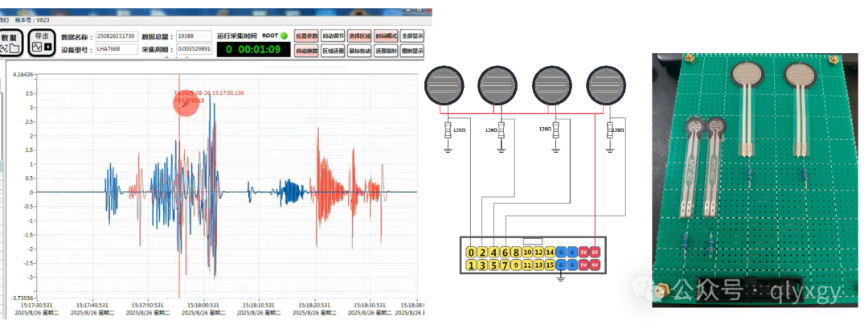Click the 设备型号 field showing LHA7668
This screenshot has width=868, height=325.
117,49
